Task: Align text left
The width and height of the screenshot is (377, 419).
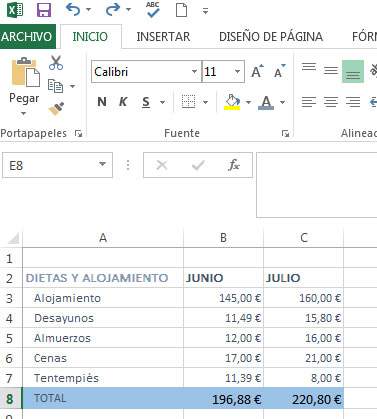Action: [x=309, y=102]
